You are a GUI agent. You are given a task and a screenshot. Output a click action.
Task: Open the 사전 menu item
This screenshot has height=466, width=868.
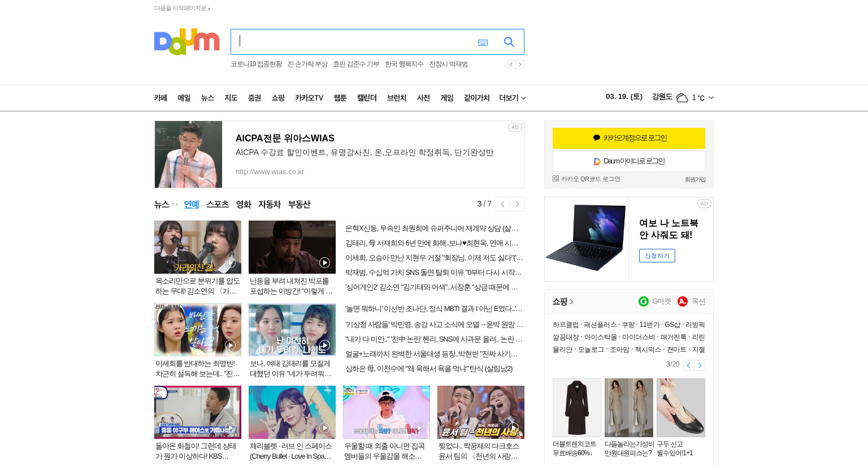[x=423, y=98]
